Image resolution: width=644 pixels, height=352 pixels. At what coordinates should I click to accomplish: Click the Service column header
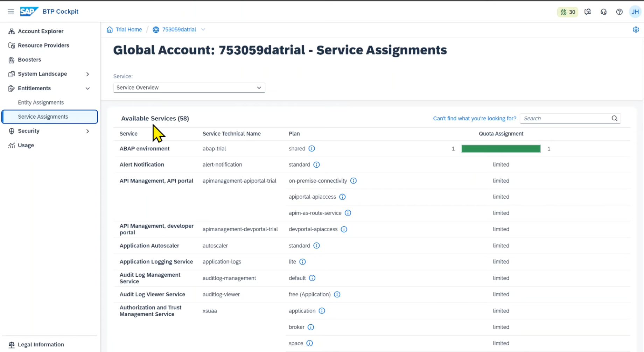(128, 134)
